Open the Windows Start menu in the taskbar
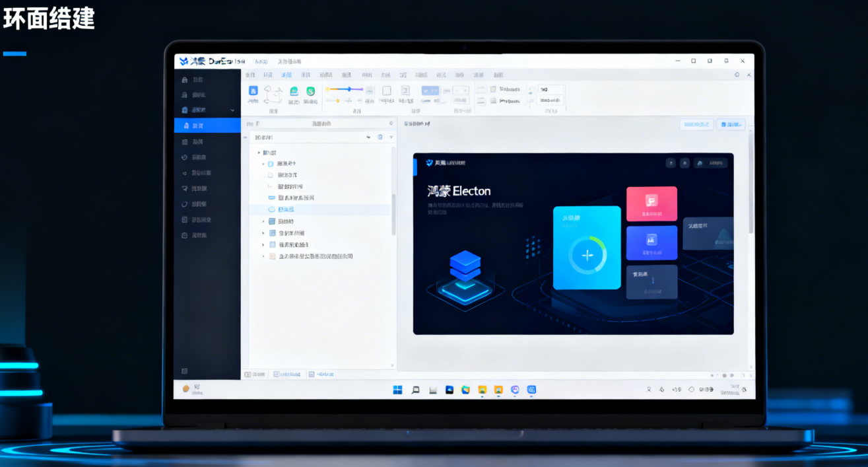Screen dimensions: 868x467 pos(398,390)
